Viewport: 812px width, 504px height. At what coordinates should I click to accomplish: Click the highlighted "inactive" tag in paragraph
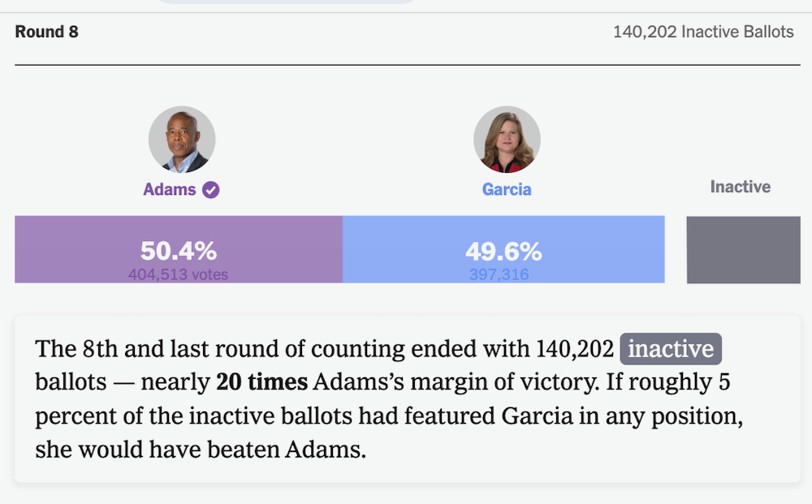point(671,350)
